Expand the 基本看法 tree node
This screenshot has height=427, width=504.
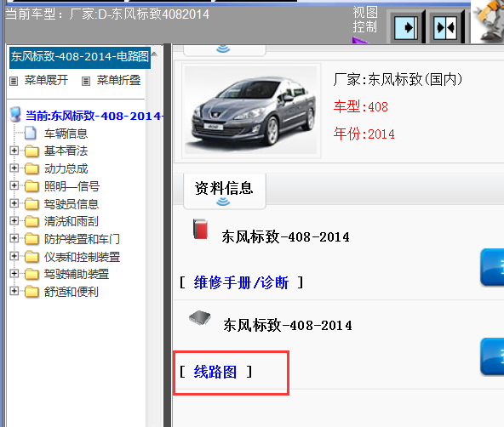pyautogui.click(x=14, y=151)
